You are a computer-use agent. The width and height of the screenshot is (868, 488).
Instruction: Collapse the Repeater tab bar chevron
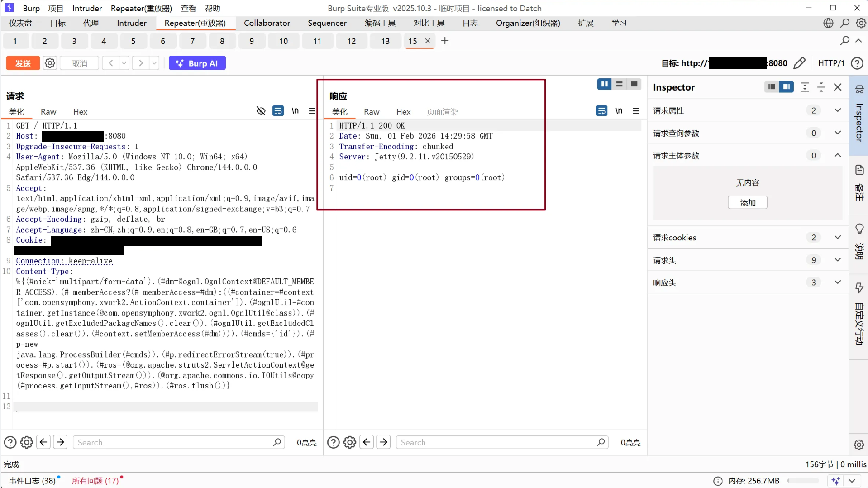[858, 41]
